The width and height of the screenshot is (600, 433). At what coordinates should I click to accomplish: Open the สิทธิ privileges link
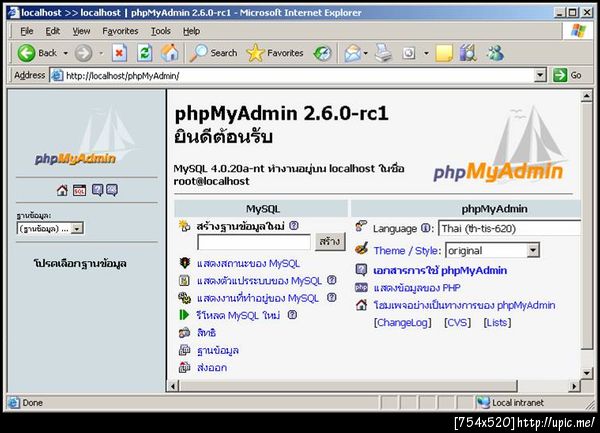(206, 332)
